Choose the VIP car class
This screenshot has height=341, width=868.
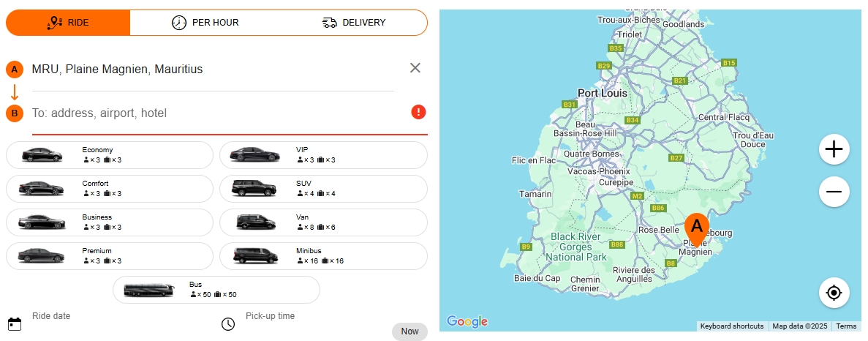coord(323,155)
